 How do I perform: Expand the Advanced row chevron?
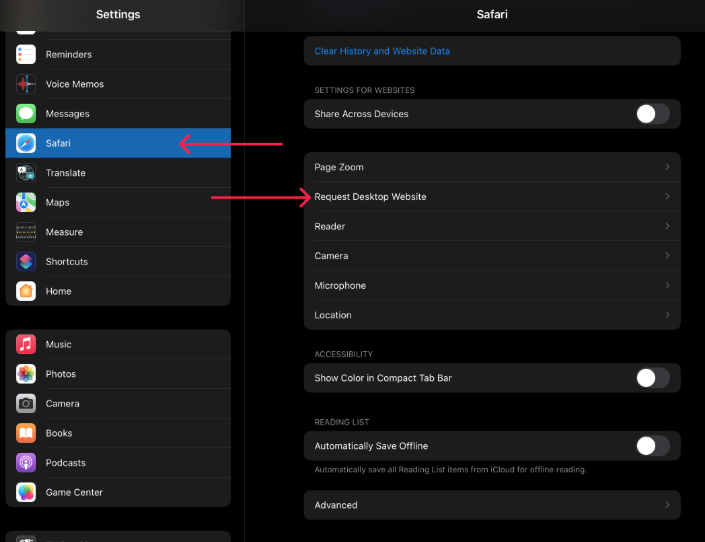click(x=667, y=505)
